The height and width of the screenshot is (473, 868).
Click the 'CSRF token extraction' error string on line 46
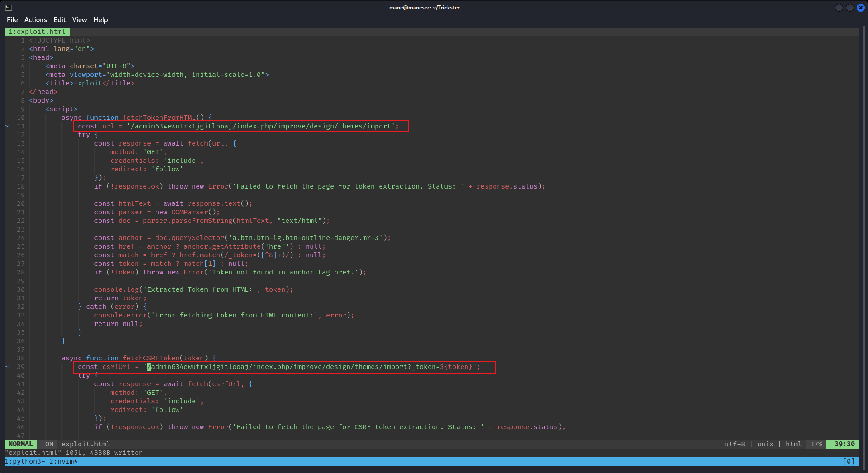[359, 427]
